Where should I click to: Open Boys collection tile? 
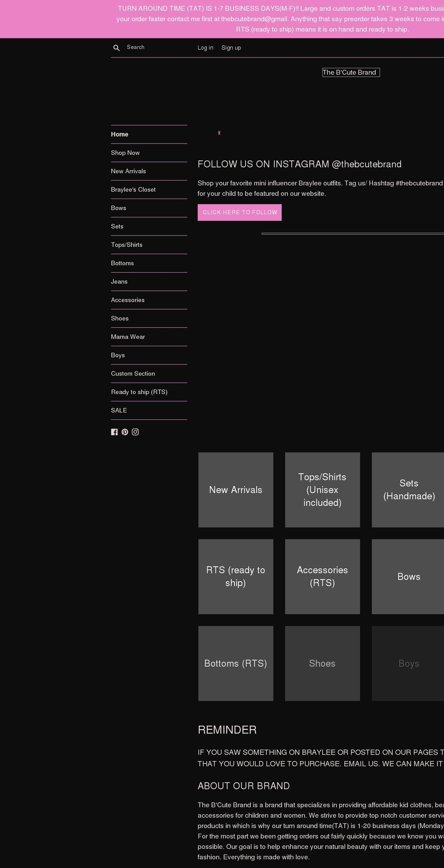(408, 663)
